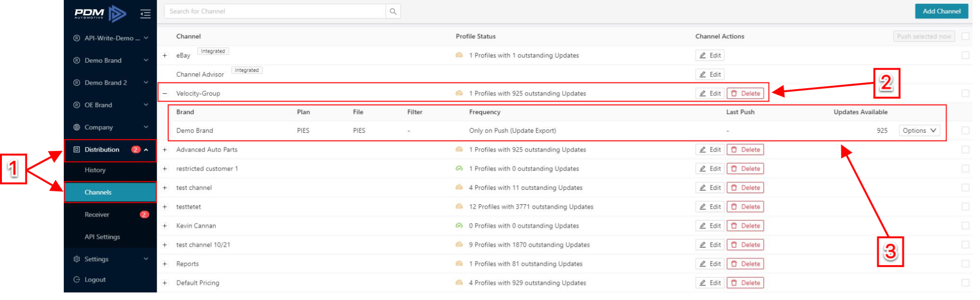Select the Channels menu item
Image resolution: width=980 pixels, height=300 pixels.
[111, 192]
